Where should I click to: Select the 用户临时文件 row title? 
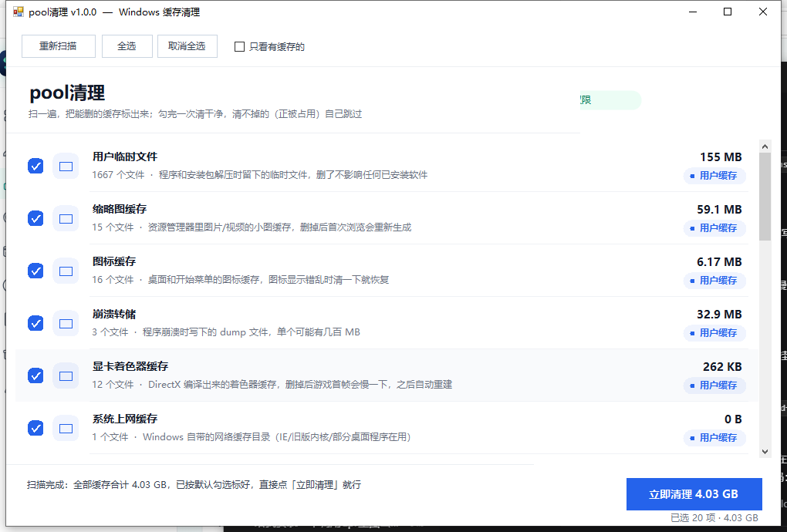tap(125, 157)
